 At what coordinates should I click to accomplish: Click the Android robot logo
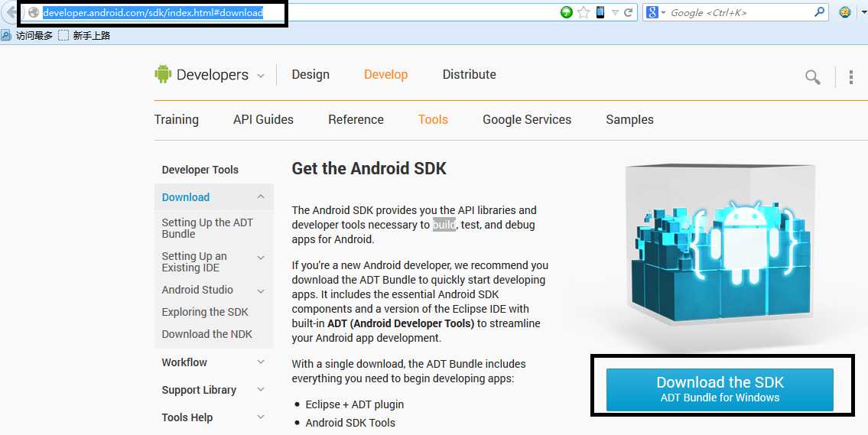click(x=163, y=73)
